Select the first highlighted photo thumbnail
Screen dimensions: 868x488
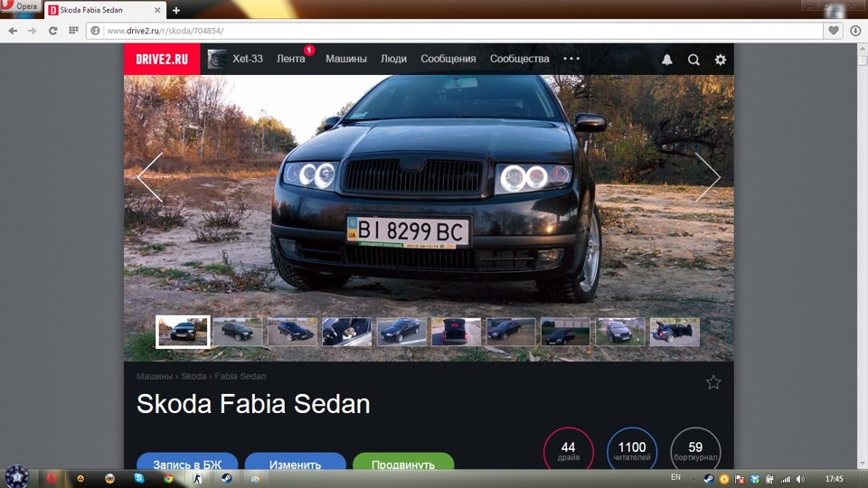coord(183,332)
